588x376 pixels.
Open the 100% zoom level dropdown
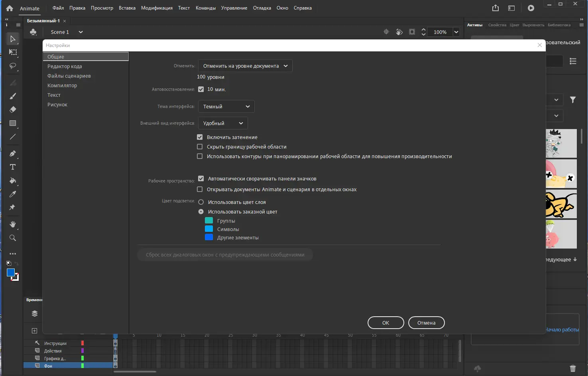pos(456,32)
